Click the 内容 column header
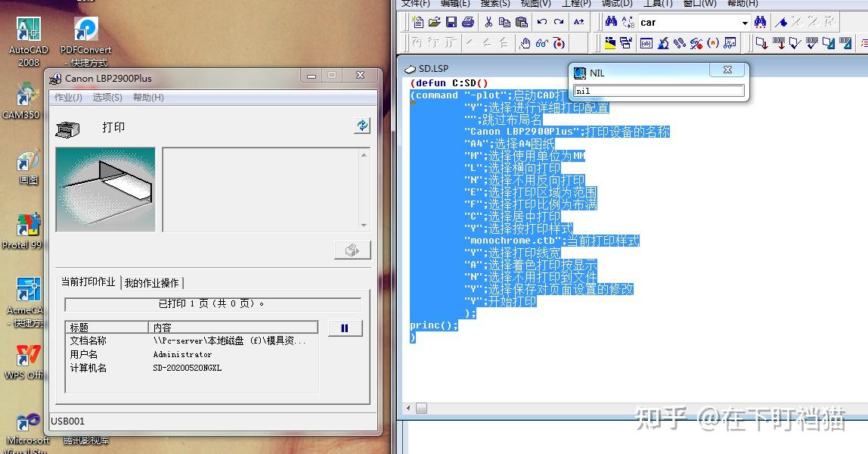This screenshot has width=868, height=454. (x=233, y=327)
